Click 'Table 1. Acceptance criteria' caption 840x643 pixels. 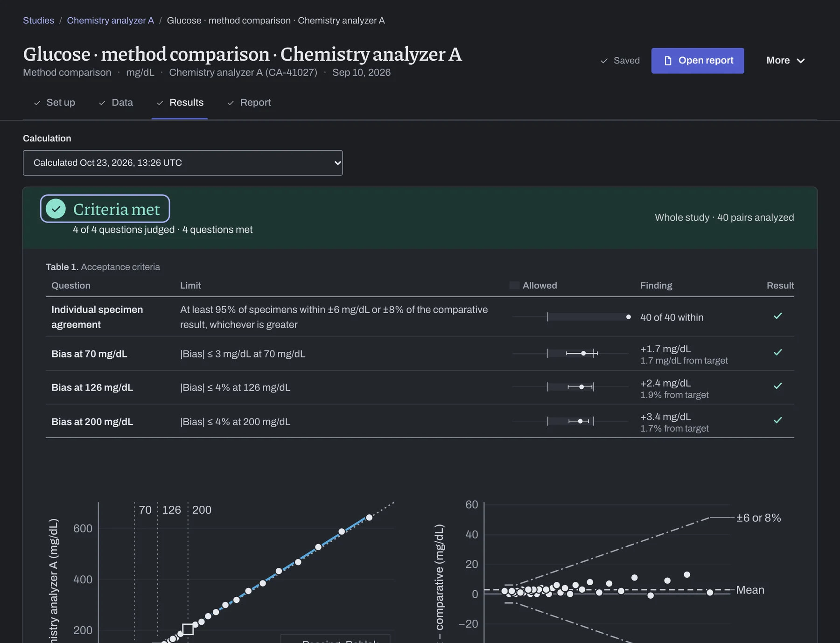(103, 267)
